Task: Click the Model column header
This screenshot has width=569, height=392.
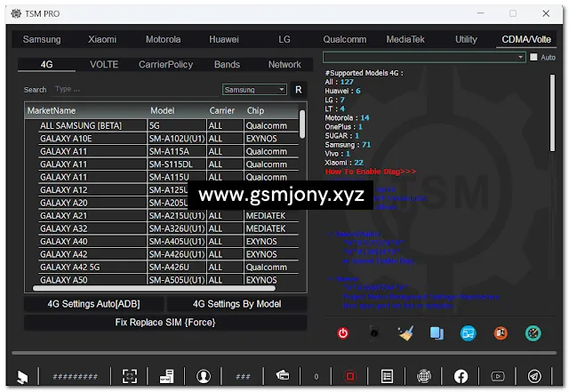Action: (x=177, y=111)
